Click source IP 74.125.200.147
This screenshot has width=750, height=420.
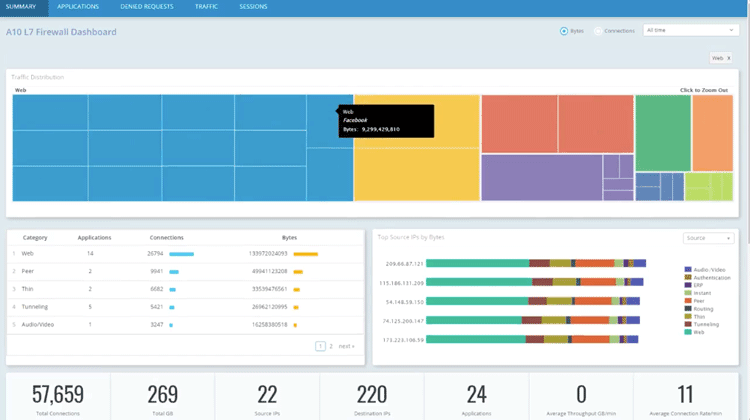tap(403, 321)
